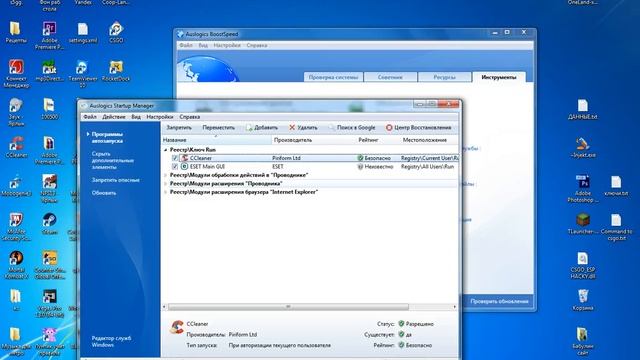Launch the RocketDock desktop shortcut
The width and height of the screenshot is (640, 360).
pyautogui.click(x=116, y=71)
